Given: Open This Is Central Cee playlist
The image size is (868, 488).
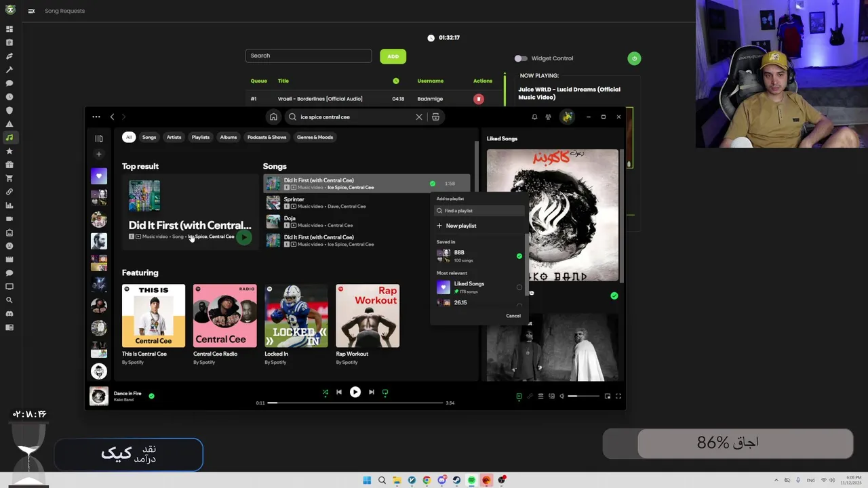Looking at the screenshot, I should pos(153,325).
